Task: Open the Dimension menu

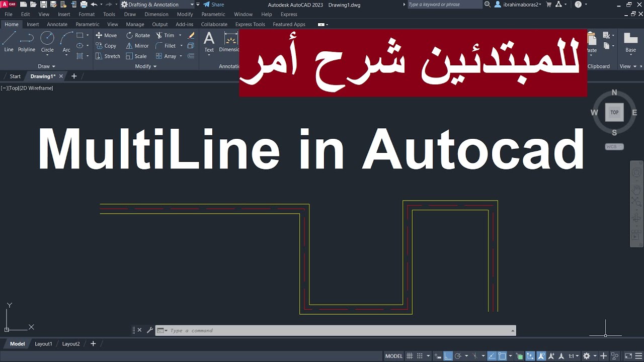Action: pyautogui.click(x=156, y=15)
